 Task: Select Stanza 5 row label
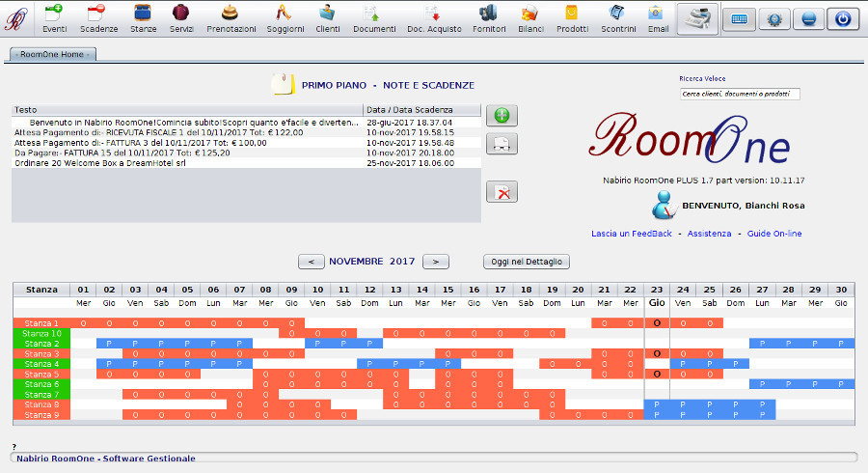[x=41, y=374]
